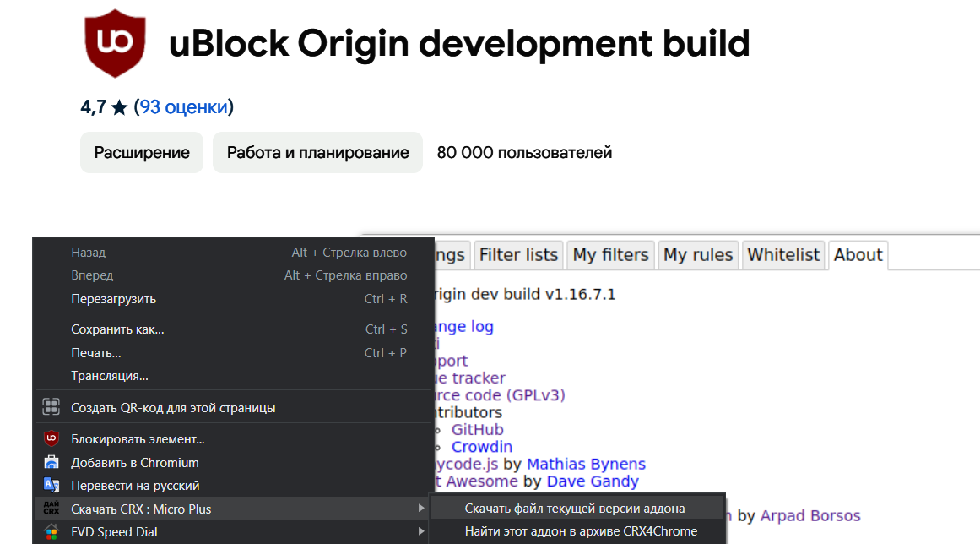The width and height of the screenshot is (980, 544).
Task: Switch to the Filter lists tab
Action: (518, 255)
